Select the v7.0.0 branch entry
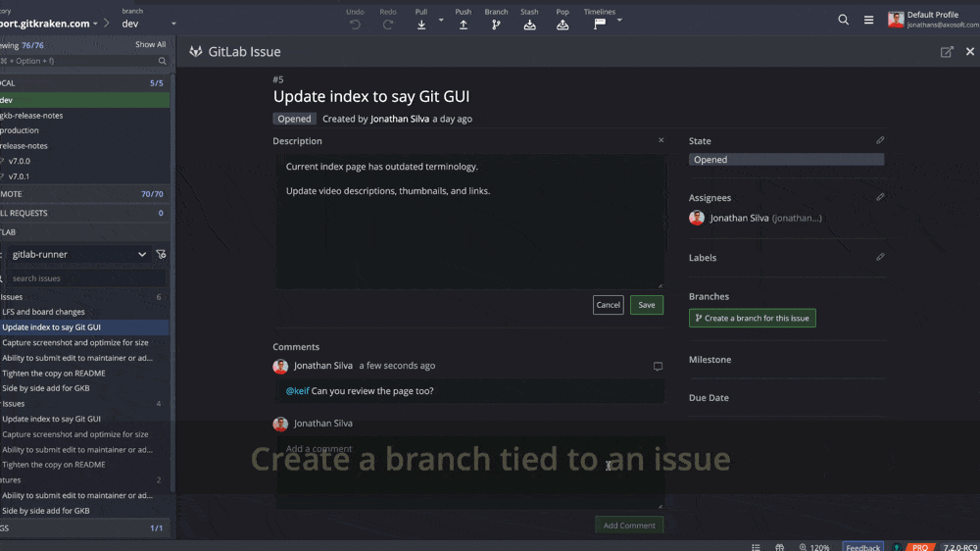This screenshot has height=551, width=980. click(x=84, y=161)
